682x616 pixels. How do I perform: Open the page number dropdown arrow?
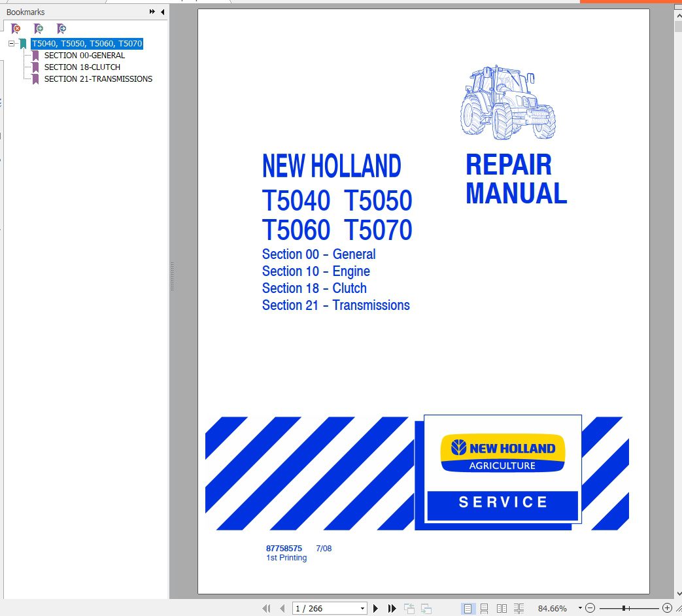pos(362,608)
